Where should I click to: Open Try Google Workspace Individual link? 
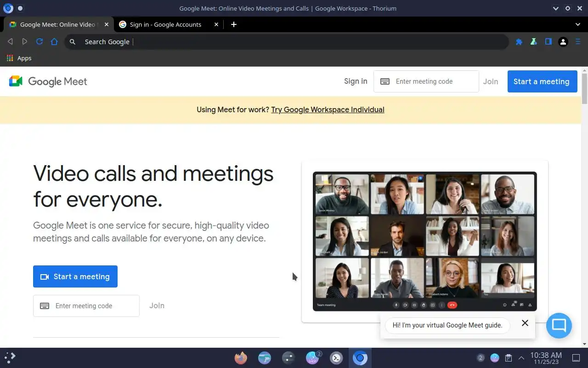328,109
